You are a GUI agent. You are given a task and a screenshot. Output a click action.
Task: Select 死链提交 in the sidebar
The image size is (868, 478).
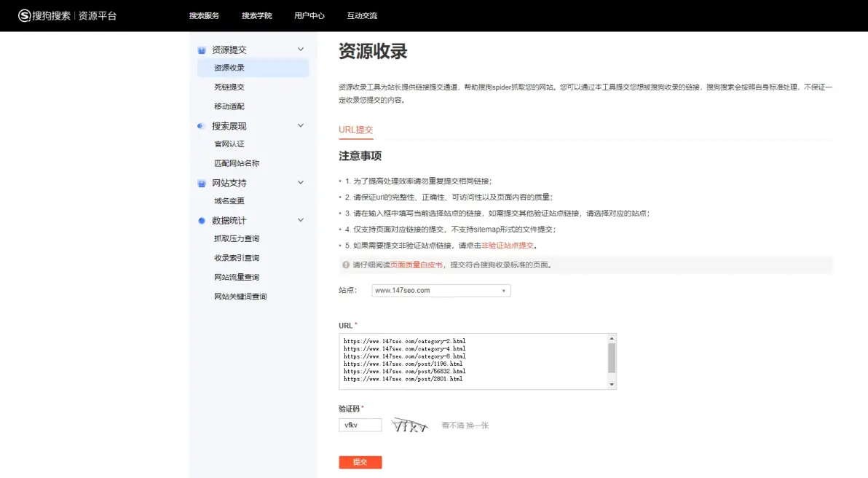click(229, 87)
